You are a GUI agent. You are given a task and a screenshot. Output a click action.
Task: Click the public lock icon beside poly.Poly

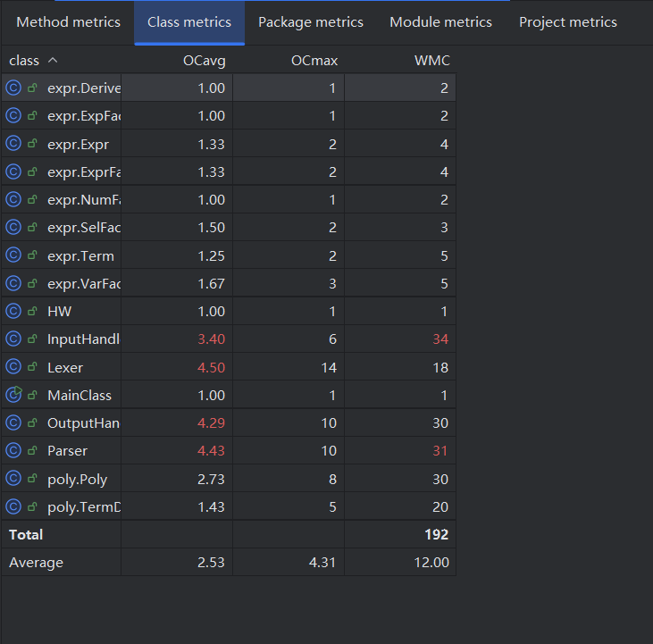pyautogui.click(x=32, y=479)
